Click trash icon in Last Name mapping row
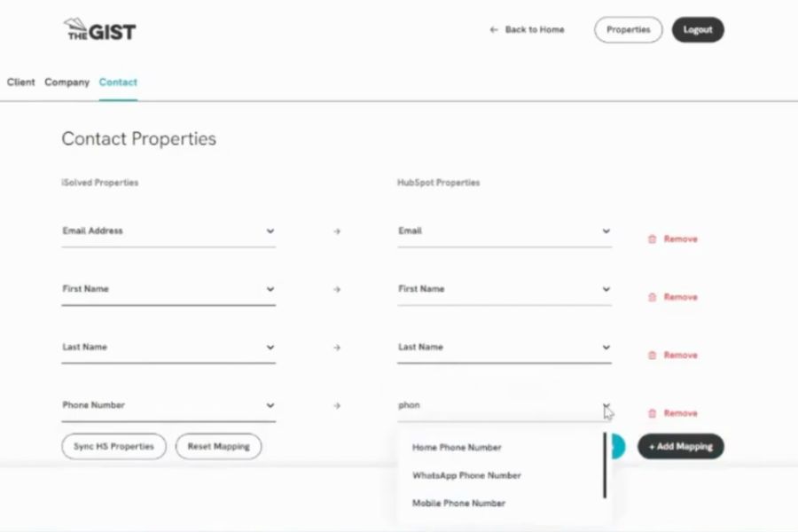 (x=652, y=355)
